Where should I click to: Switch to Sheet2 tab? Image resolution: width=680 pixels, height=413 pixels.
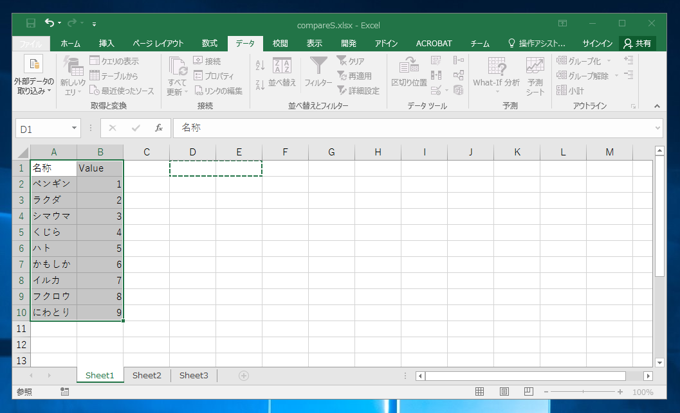tap(147, 376)
